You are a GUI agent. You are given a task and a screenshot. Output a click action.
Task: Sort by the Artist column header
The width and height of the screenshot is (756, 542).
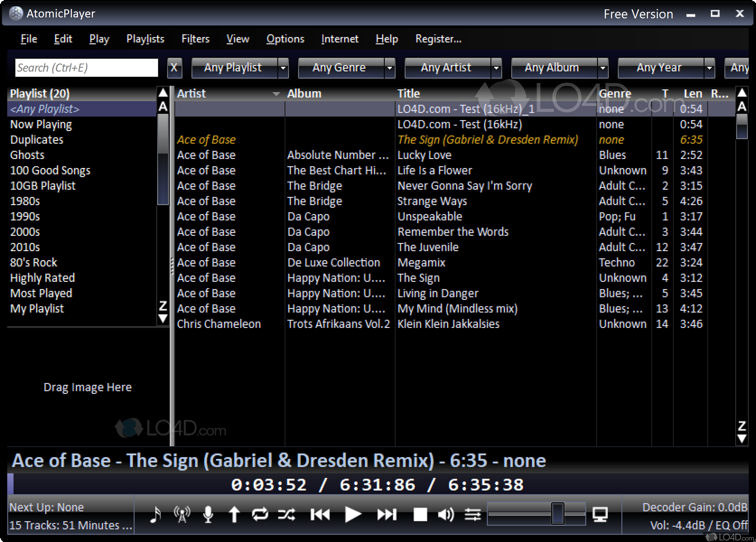[x=229, y=94]
